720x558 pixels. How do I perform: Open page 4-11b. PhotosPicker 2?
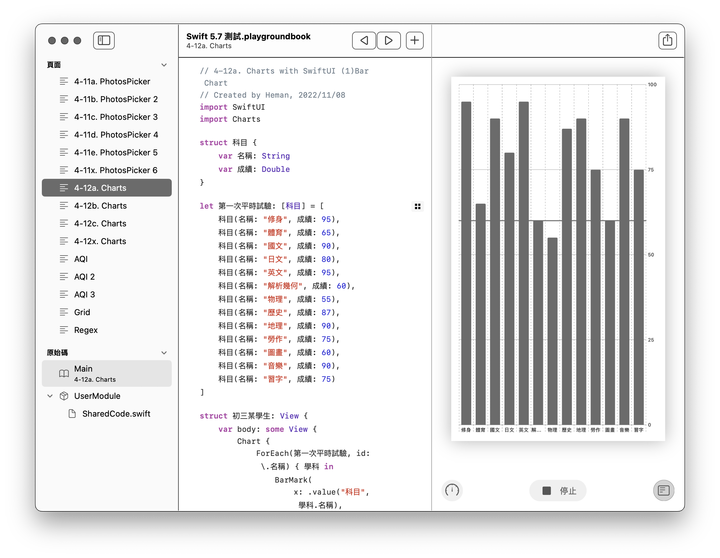point(107,99)
